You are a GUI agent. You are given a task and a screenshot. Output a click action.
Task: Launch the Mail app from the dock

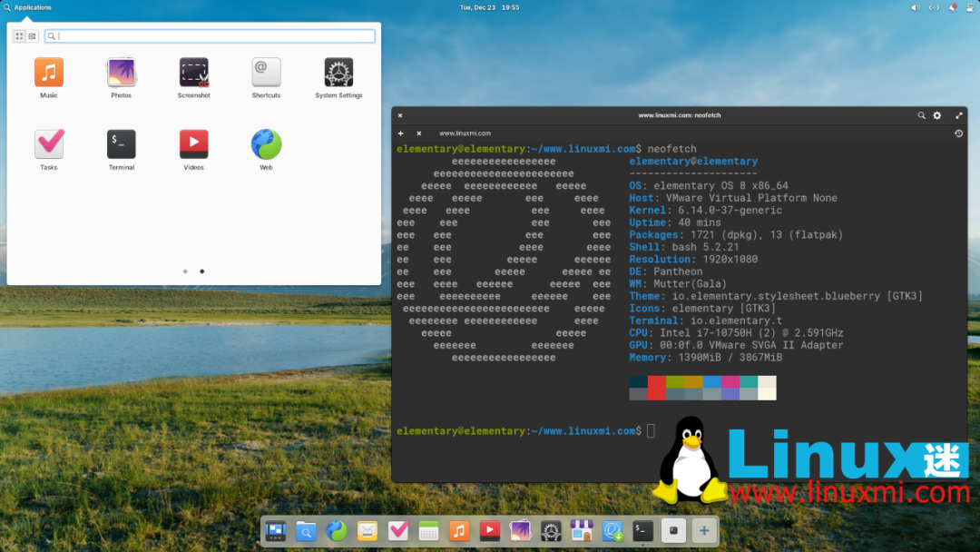[x=367, y=530]
